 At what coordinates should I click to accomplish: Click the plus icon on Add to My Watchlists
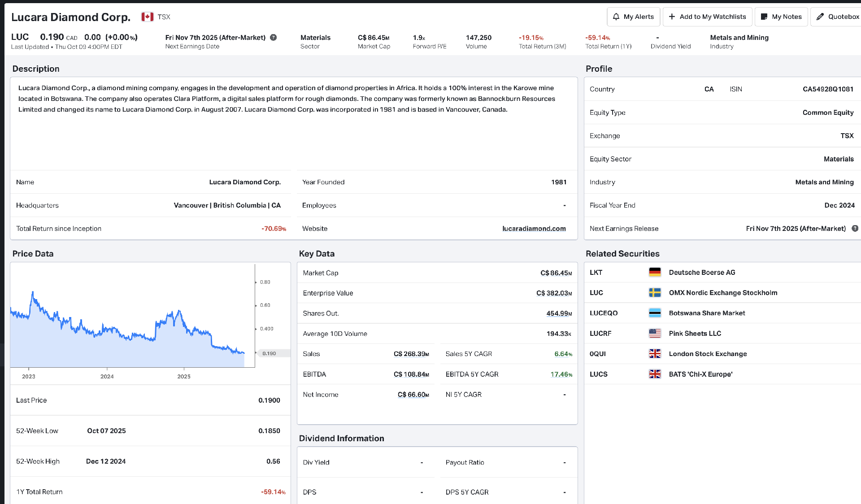[x=672, y=17]
